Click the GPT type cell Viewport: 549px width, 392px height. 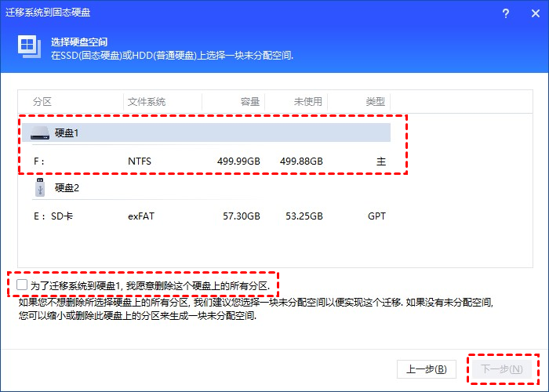coord(376,216)
